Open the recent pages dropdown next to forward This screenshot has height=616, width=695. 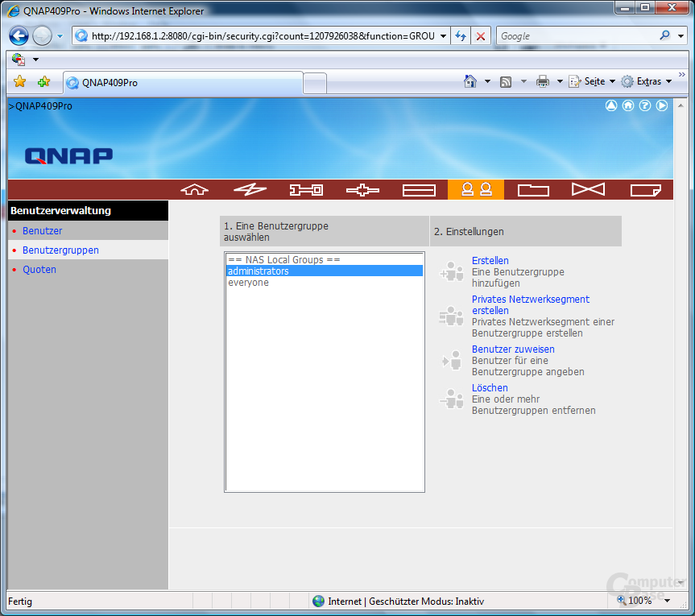(60, 36)
